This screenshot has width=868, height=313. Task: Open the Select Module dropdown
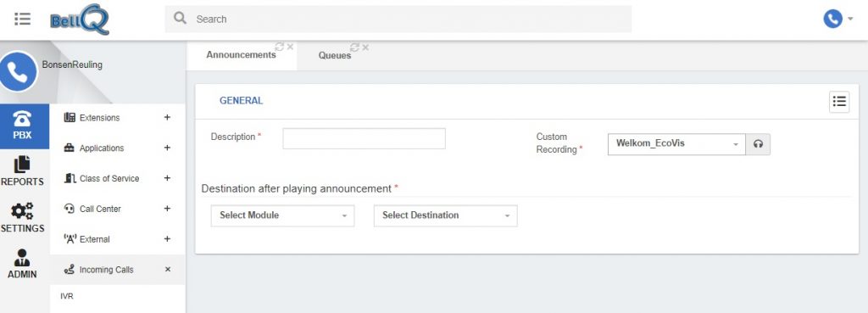click(283, 215)
